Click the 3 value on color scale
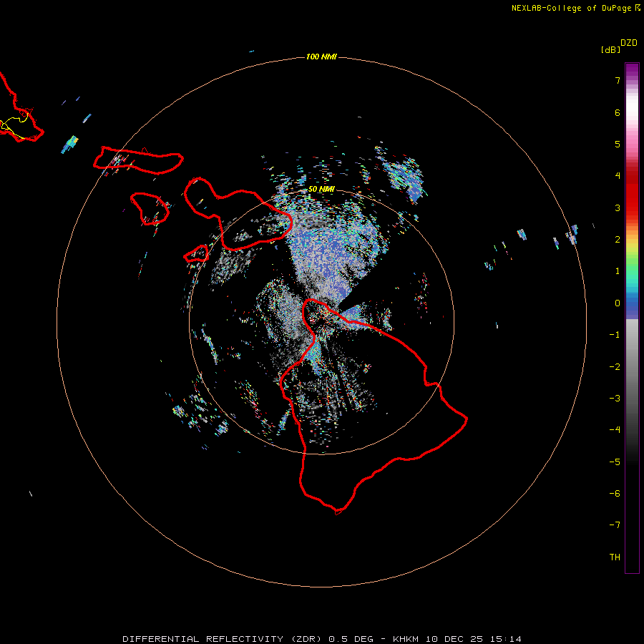The height and width of the screenshot is (644, 644). click(x=618, y=208)
